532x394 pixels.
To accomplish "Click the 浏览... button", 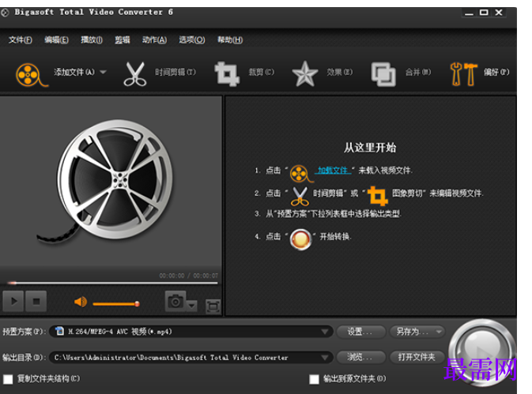I will (x=360, y=357).
